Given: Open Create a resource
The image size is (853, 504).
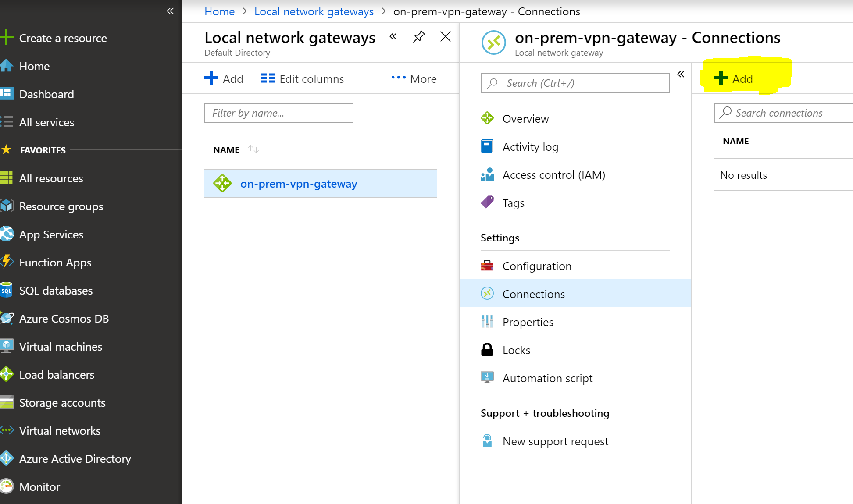Looking at the screenshot, I should pyautogui.click(x=63, y=38).
